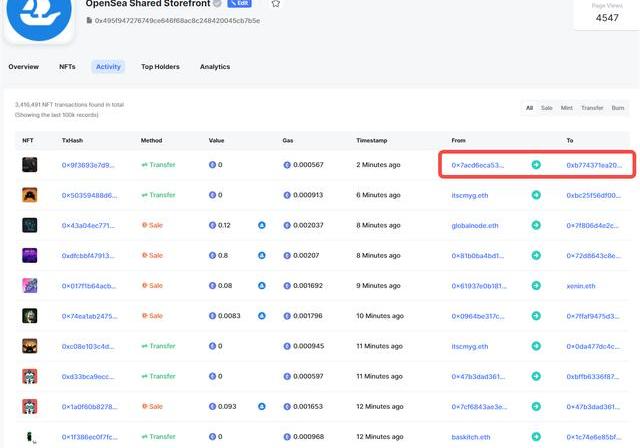Click the arrow icon in globalnode.eth row
This screenshot has width=640, height=448.
pyautogui.click(x=536, y=226)
